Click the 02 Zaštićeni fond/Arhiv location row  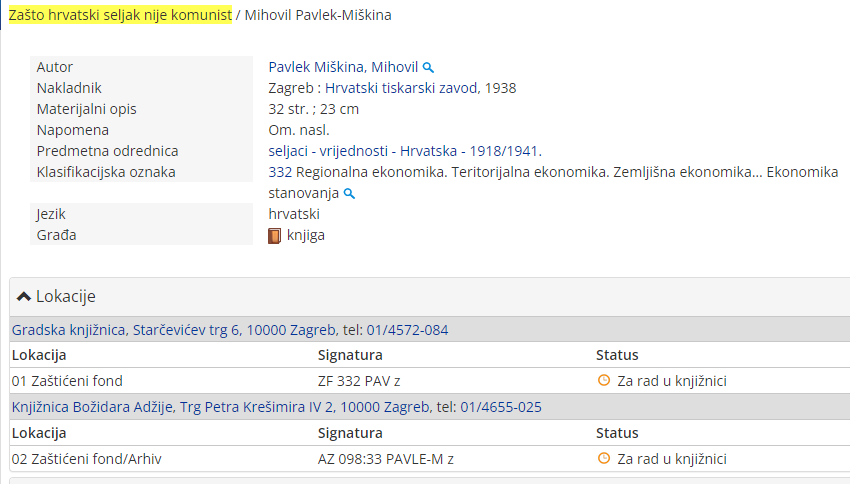(x=87, y=459)
